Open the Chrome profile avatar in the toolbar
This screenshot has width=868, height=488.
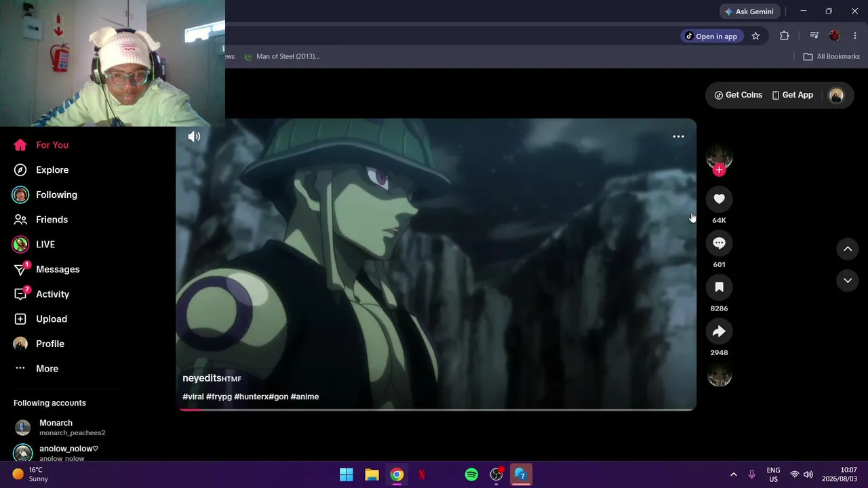[835, 36]
